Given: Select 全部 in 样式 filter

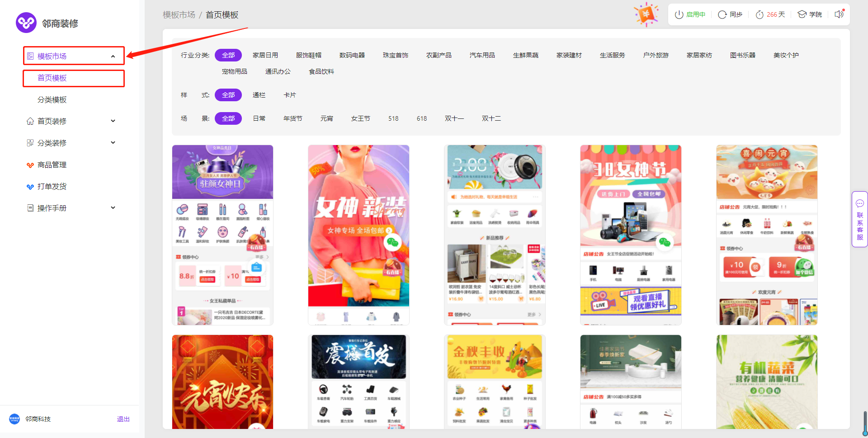Looking at the screenshot, I should 228,95.
